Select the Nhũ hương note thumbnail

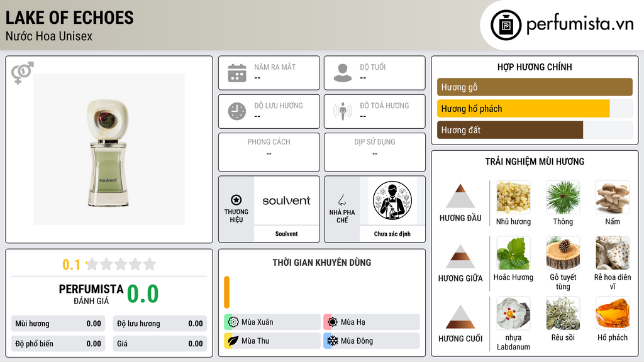point(513,197)
